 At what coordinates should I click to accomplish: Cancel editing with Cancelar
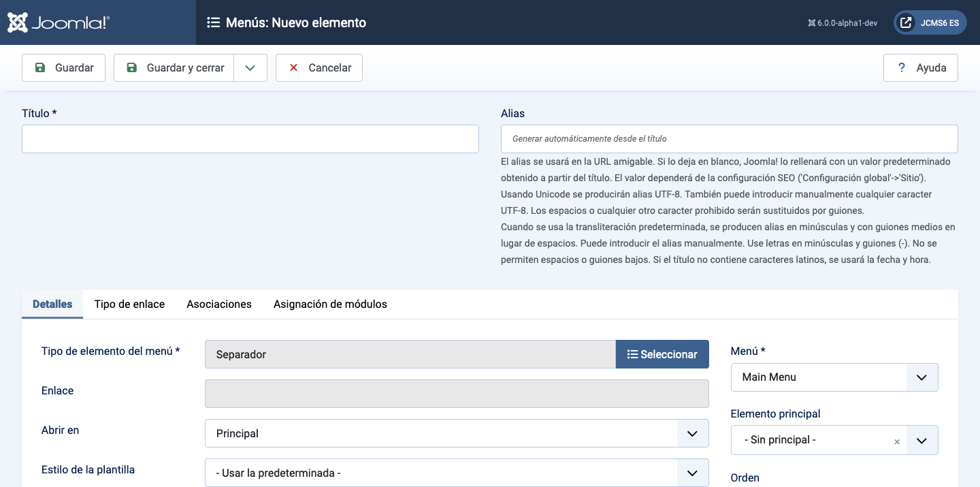tap(319, 67)
